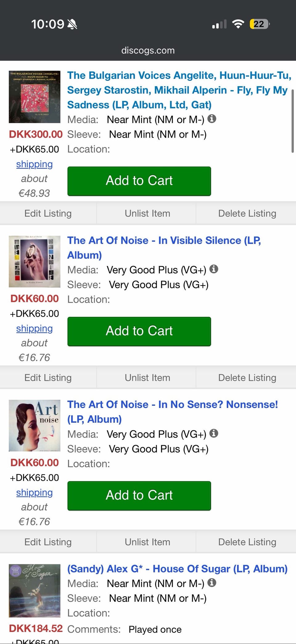Unlist Item for In Visible Silence
This screenshot has height=644, width=296.
click(x=147, y=378)
